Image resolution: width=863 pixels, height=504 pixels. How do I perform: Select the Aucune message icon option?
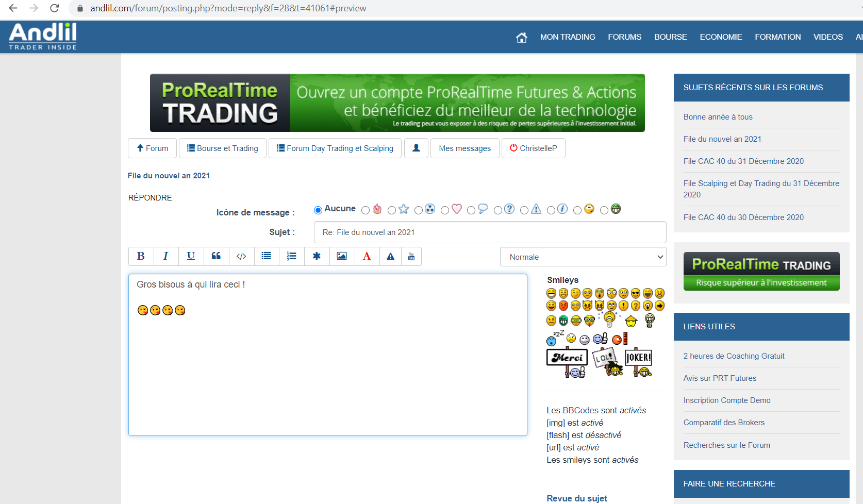[318, 210]
